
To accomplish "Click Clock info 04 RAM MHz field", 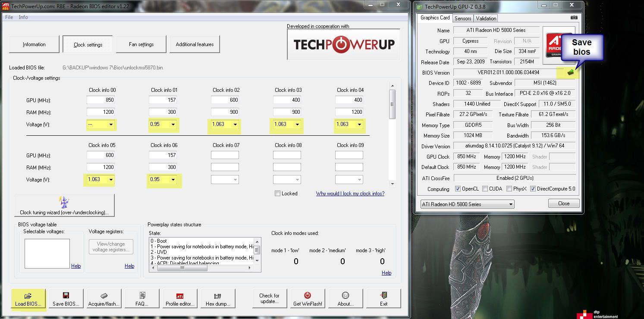I will [x=349, y=112].
